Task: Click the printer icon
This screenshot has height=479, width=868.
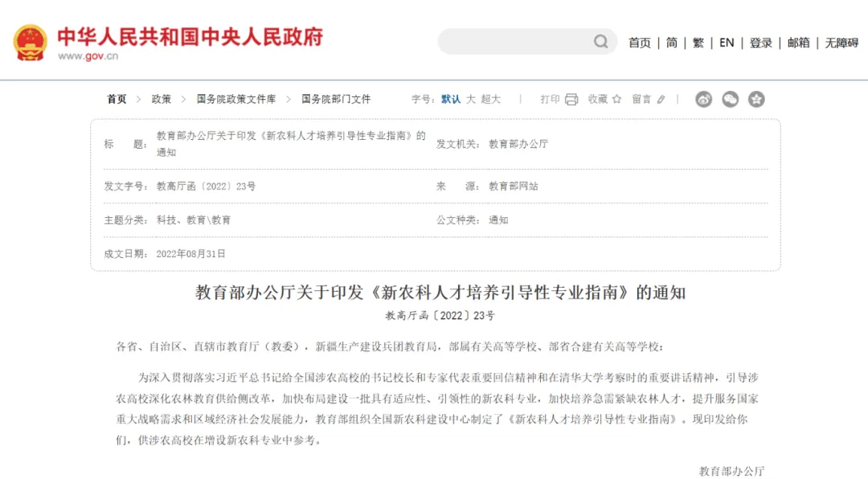Action: click(x=571, y=99)
